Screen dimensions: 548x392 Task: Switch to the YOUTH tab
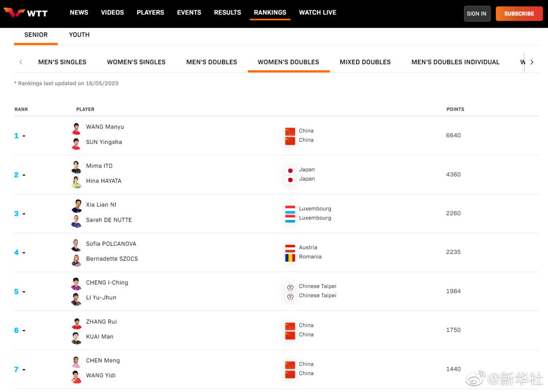[79, 34]
